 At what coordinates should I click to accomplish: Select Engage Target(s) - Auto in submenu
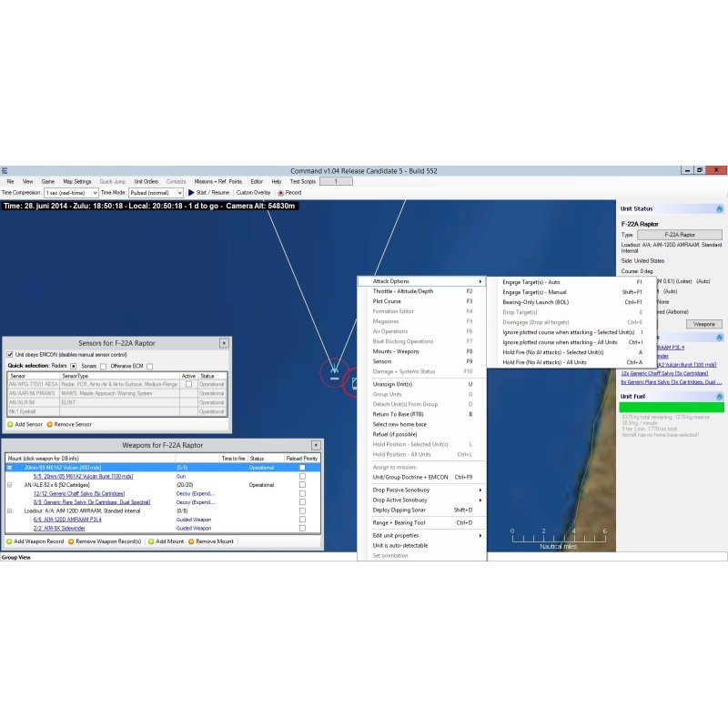531,282
